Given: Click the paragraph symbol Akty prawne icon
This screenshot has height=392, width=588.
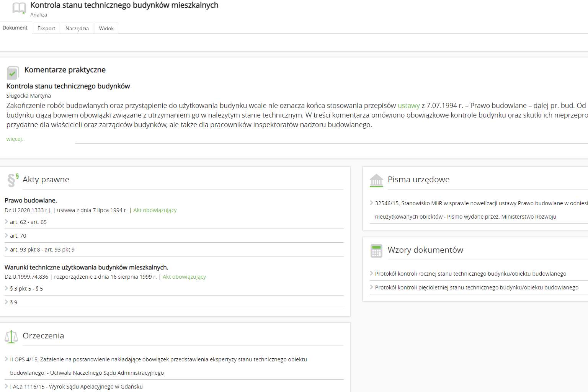Looking at the screenshot, I should (x=13, y=180).
